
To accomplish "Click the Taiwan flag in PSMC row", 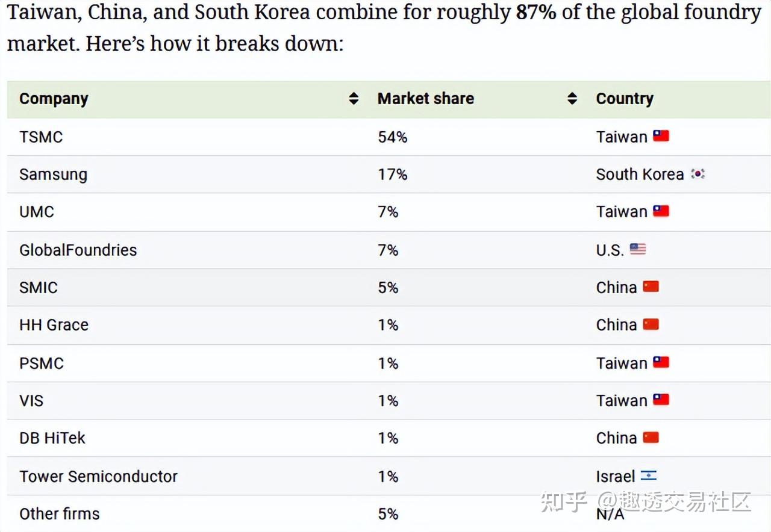I will click(661, 363).
